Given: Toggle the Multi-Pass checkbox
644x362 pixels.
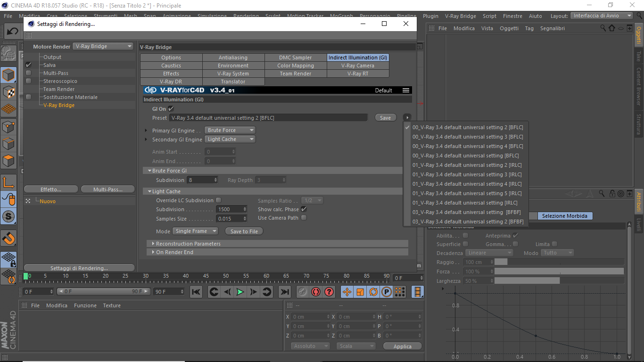Looking at the screenshot, I should [29, 73].
